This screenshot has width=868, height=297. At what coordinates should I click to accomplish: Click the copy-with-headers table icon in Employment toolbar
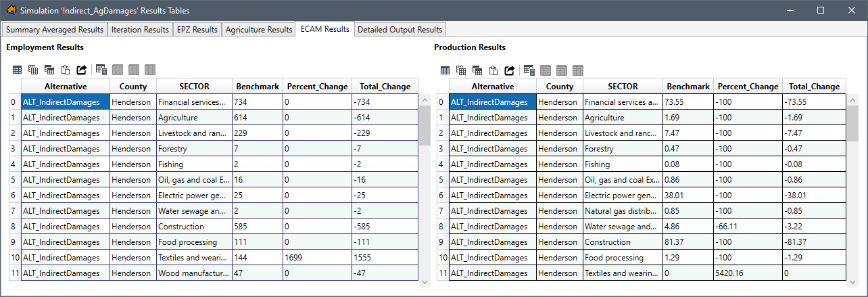(49, 70)
